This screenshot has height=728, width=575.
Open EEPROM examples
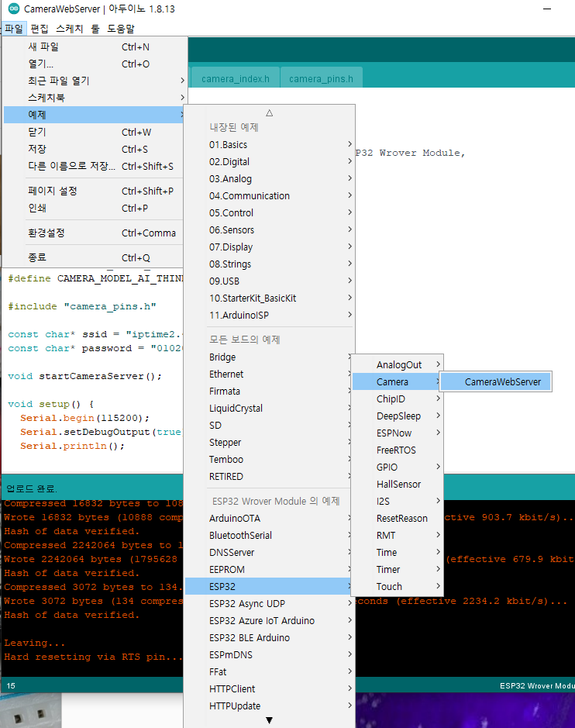pos(269,569)
